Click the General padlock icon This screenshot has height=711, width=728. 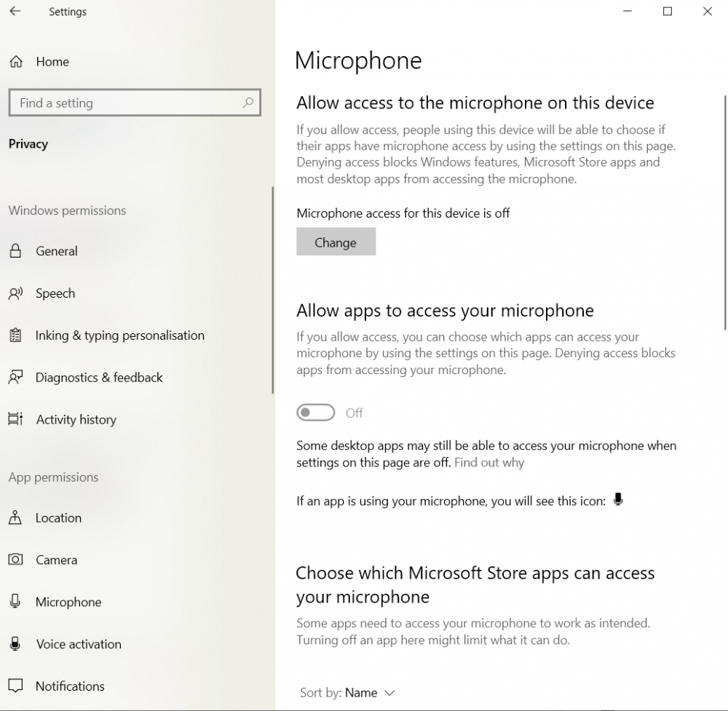point(15,250)
